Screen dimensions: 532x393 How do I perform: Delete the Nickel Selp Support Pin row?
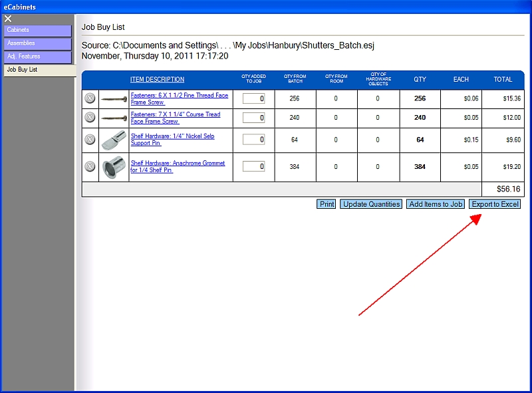click(x=90, y=140)
